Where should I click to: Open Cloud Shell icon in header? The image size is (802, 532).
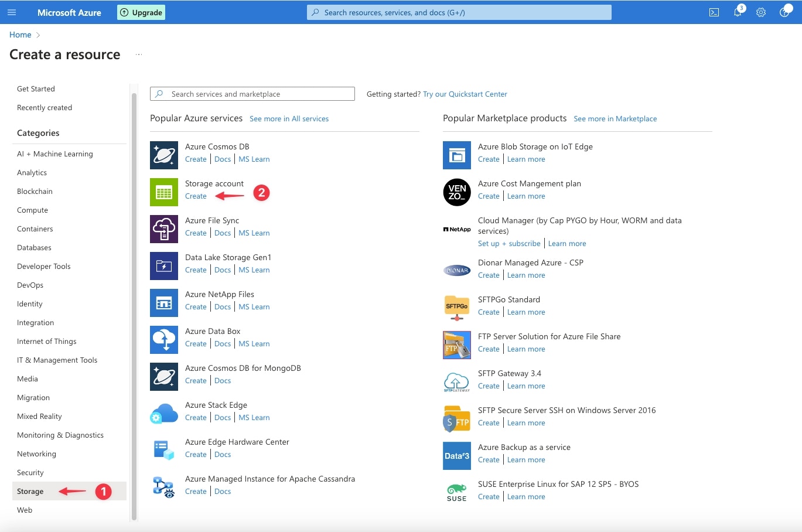pos(714,12)
